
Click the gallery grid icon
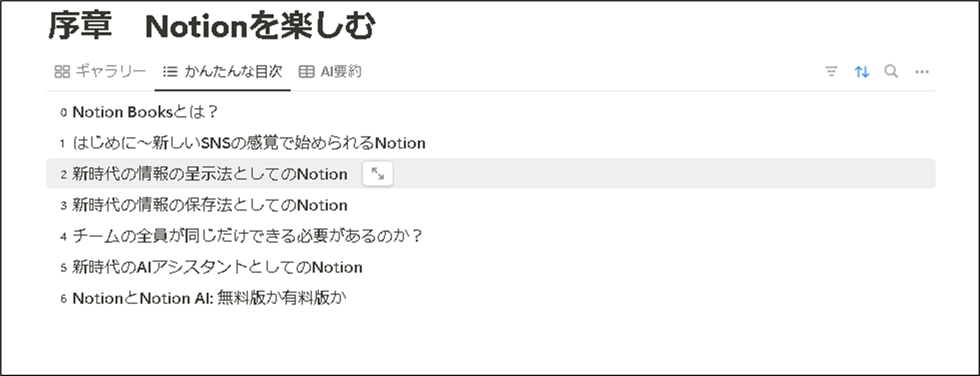62,71
